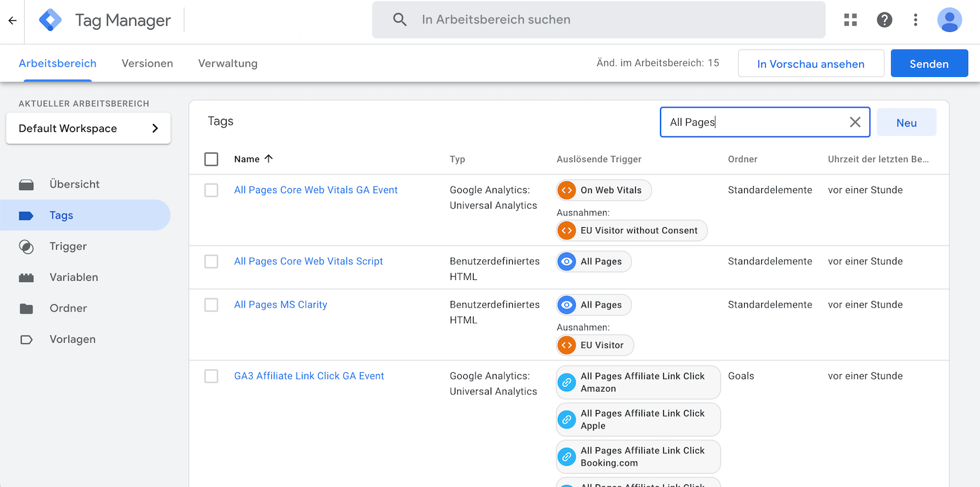
Task: Click the account avatar icon
Action: 949,20
